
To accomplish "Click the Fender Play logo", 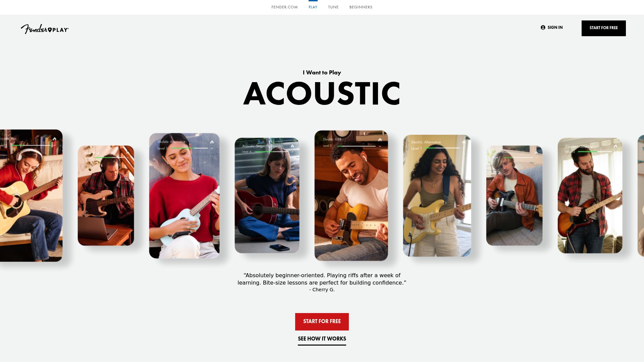I will point(45,29).
